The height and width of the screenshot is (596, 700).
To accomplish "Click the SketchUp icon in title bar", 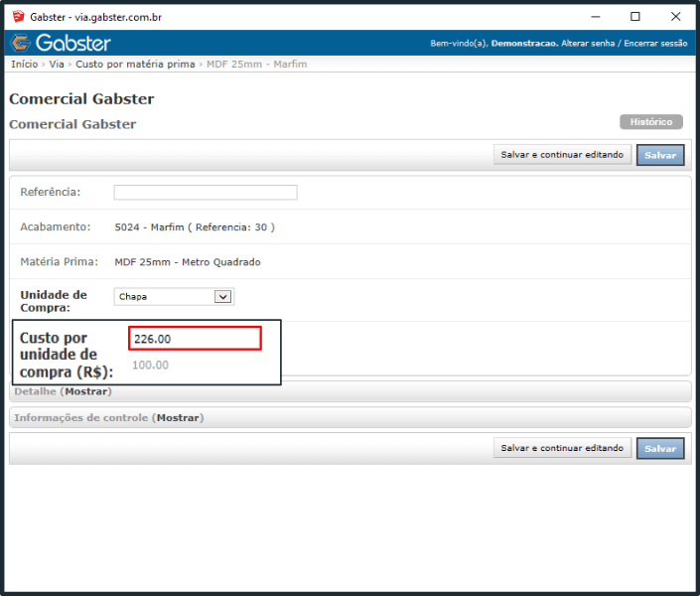I will (18, 17).
